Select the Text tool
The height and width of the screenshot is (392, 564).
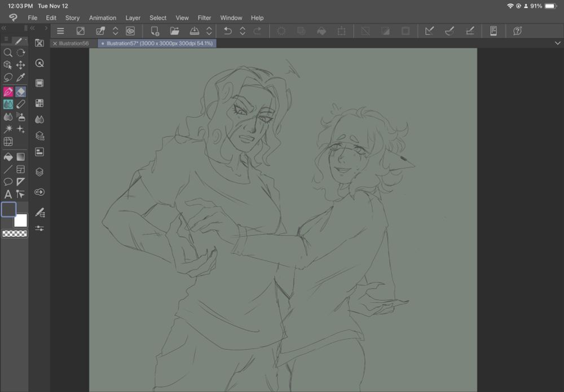click(8, 195)
